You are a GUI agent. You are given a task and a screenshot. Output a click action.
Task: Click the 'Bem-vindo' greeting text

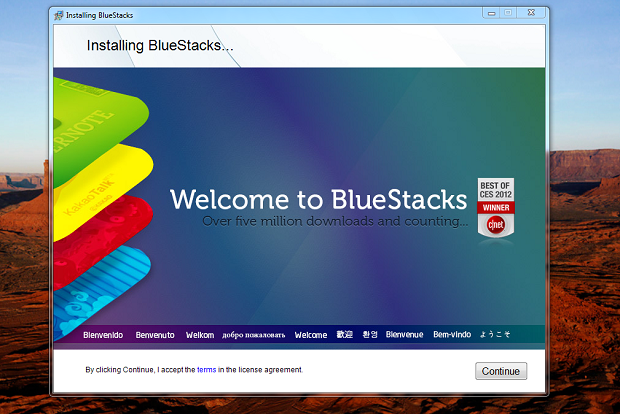pos(452,335)
